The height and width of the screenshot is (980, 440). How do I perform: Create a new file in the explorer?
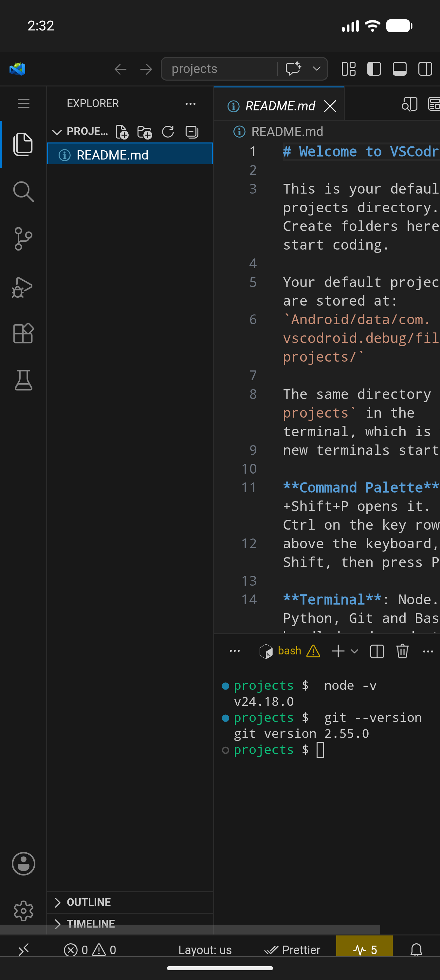click(x=122, y=132)
